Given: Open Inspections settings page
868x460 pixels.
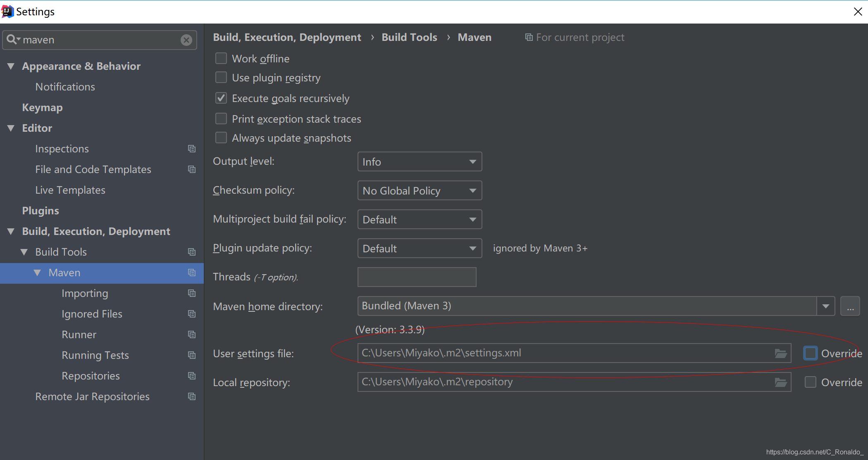Looking at the screenshot, I should click(62, 149).
